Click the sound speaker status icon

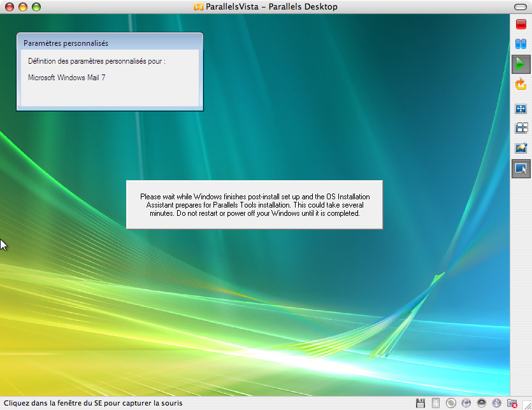coord(482,403)
